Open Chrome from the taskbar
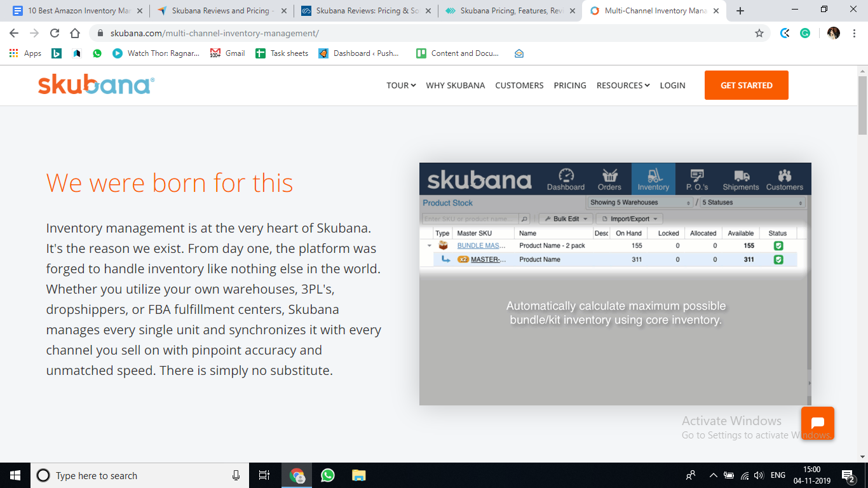Screen dimensions: 868x488 coord(297,475)
